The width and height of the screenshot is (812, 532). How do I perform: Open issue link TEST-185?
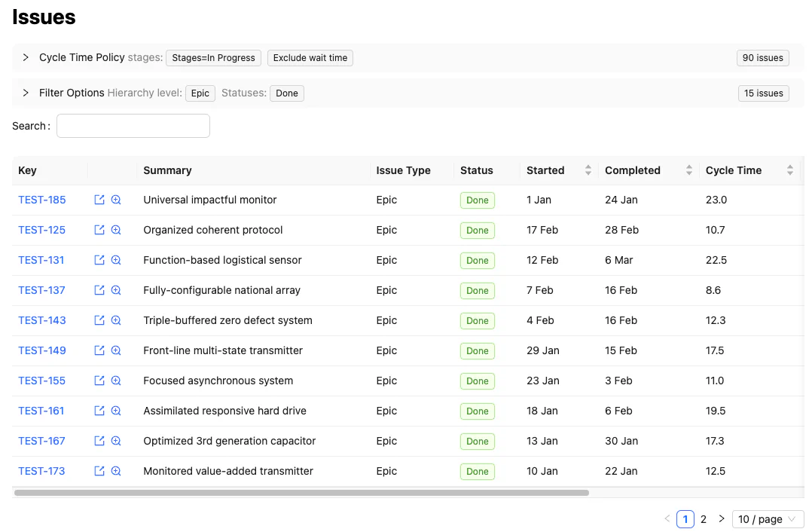42,200
